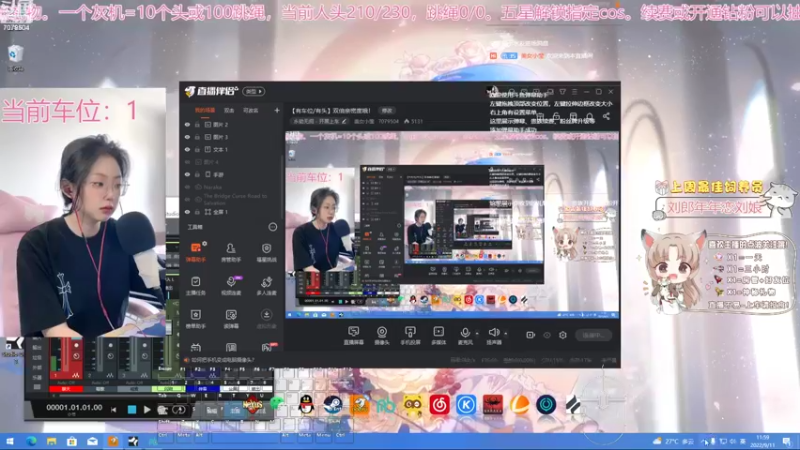Switch to the third scene tab
800x450 pixels.
coord(251,110)
